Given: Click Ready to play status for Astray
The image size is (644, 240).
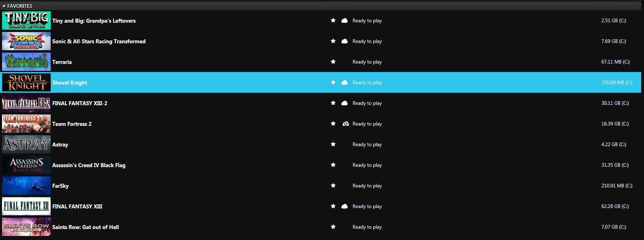Looking at the screenshot, I should point(367,144).
